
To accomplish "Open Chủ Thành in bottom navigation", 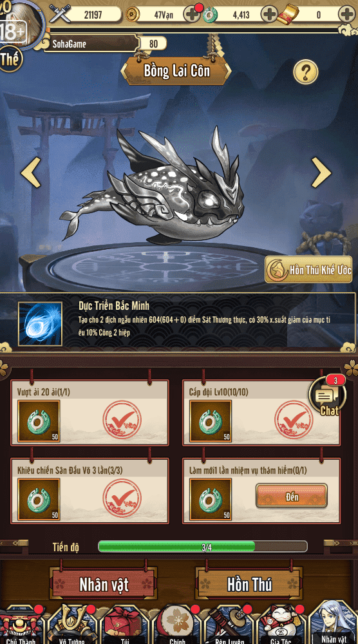I will pyautogui.click(x=21, y=624).
